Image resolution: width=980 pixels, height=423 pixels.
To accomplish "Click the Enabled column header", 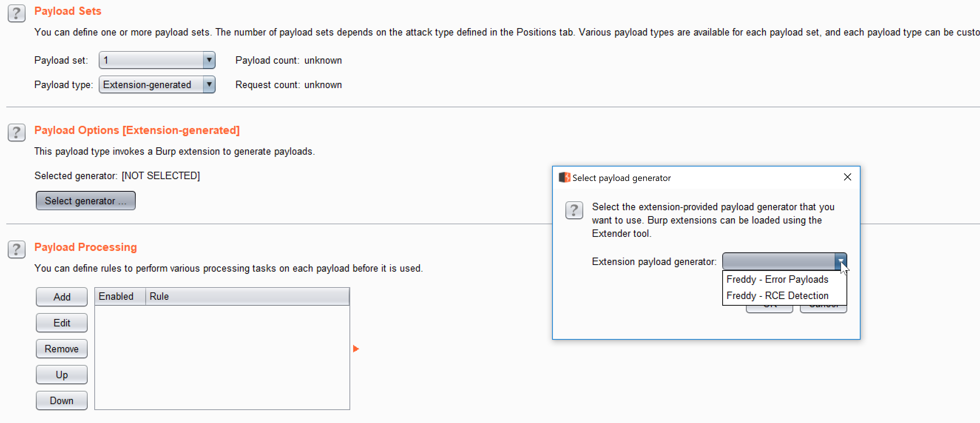I will click(116, 296).
